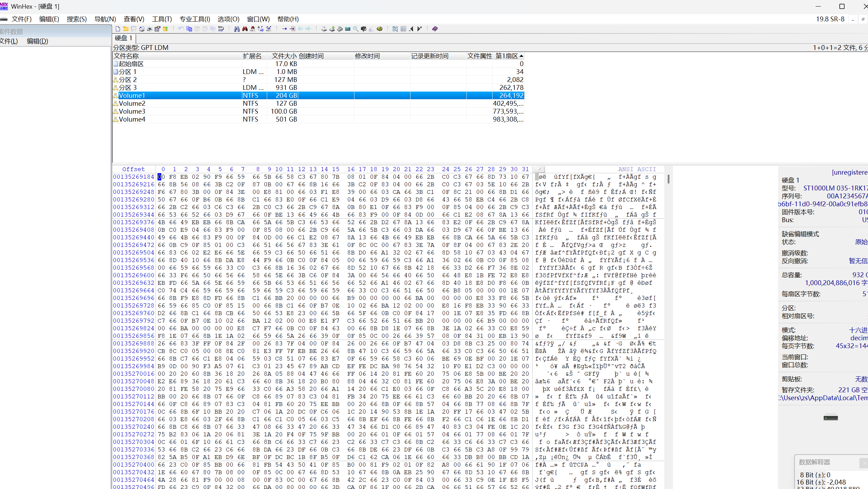Click the 文件大小 column header

pos(283,56)
